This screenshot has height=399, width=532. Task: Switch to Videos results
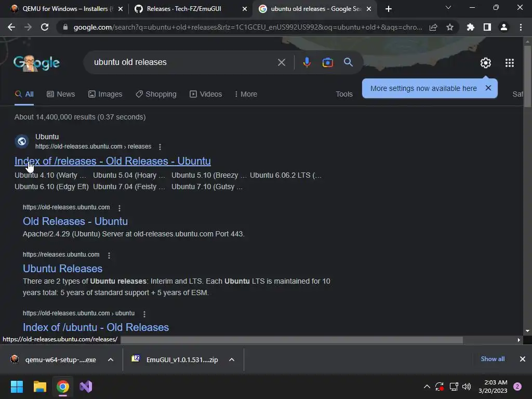(206, 95)
